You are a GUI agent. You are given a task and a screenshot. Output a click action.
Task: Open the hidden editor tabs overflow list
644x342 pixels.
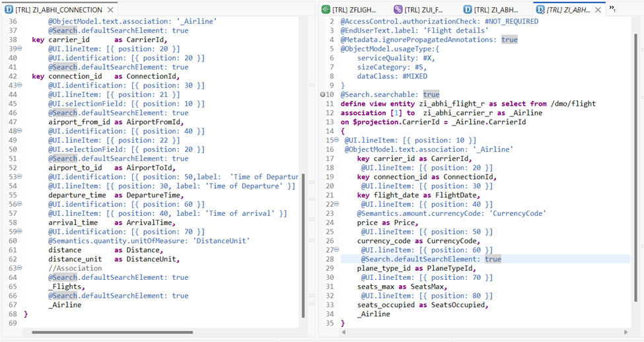612,9
